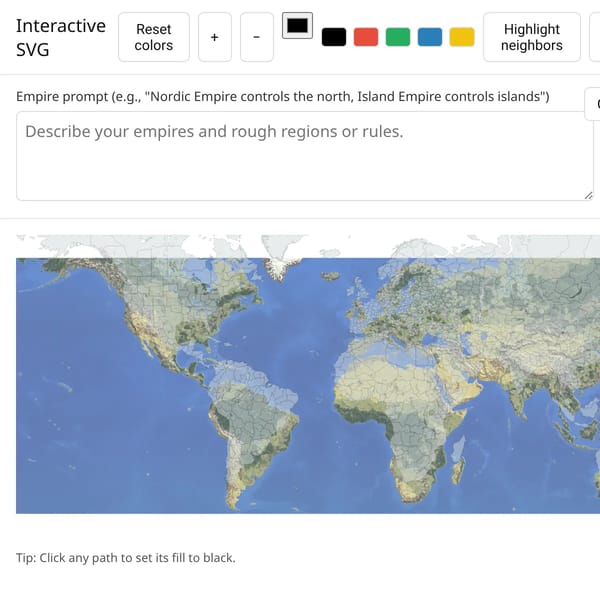Select the green color swatch

[x=398, y=37]
